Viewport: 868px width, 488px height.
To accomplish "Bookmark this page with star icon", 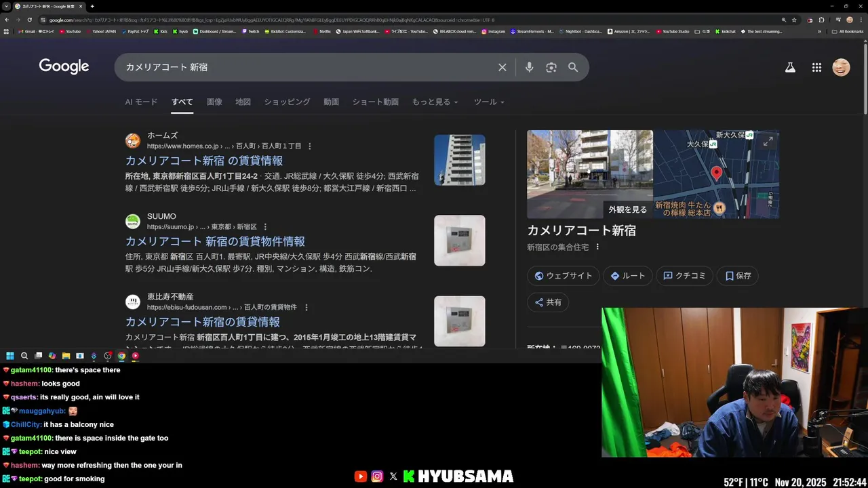I will point(794,20).
